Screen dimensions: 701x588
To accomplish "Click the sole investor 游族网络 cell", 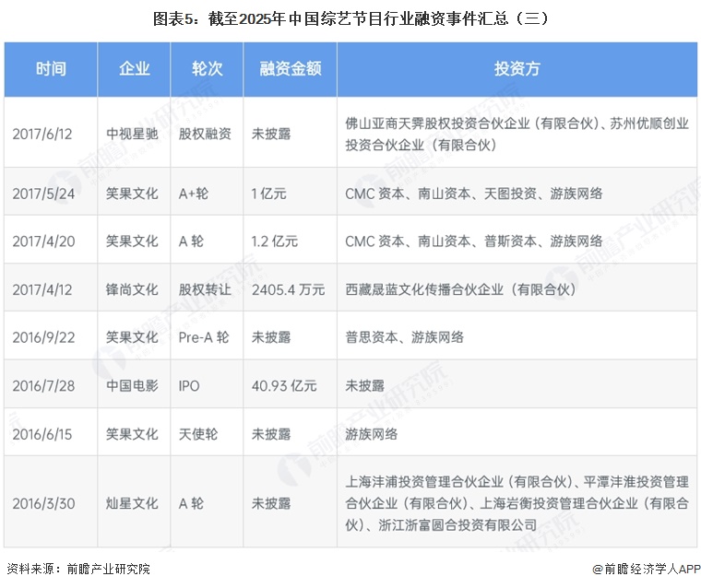I will tap(371, 434).
